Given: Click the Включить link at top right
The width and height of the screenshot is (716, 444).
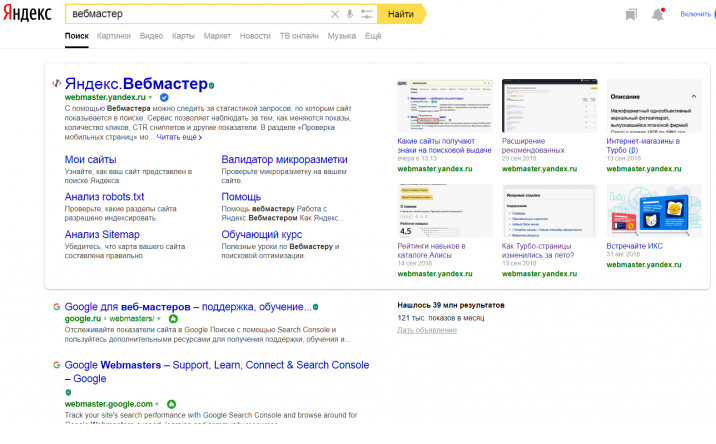Looking at the screenshot, I should (696, 14).
